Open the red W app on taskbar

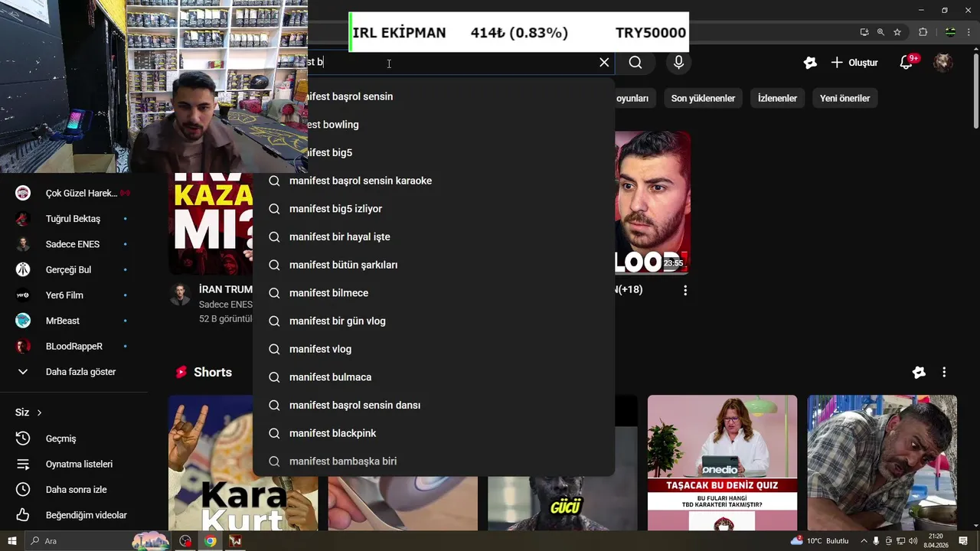[x=236, y=541]
